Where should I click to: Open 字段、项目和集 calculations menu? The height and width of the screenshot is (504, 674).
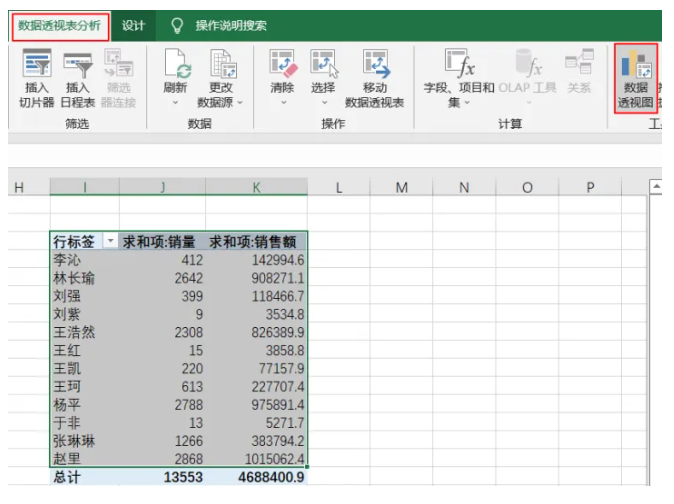pos(459,78)
